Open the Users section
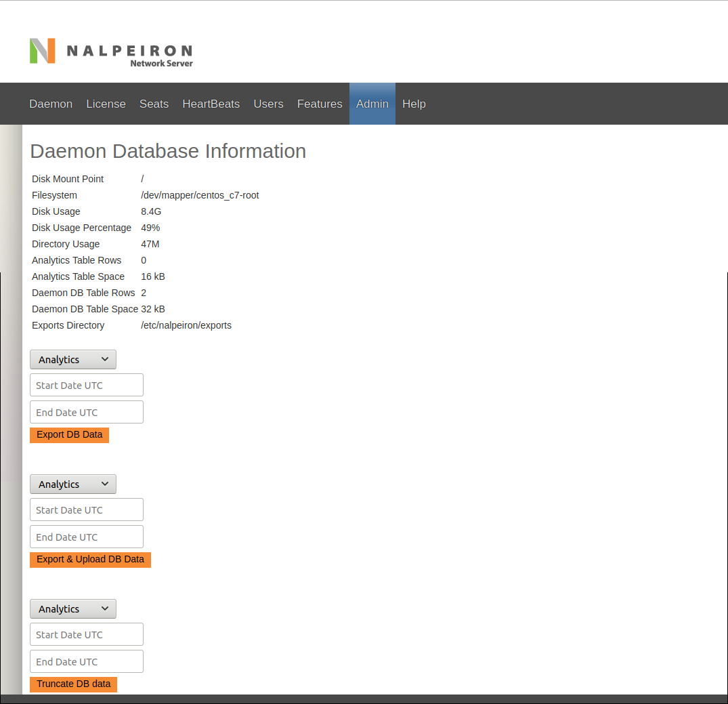The image size is (728, 704). (x=268, y=104)
